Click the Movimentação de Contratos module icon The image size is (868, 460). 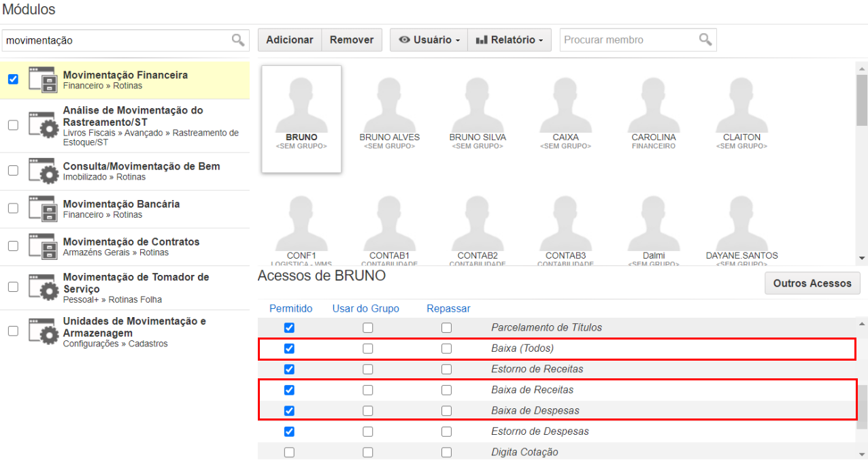tap(42, 246)
